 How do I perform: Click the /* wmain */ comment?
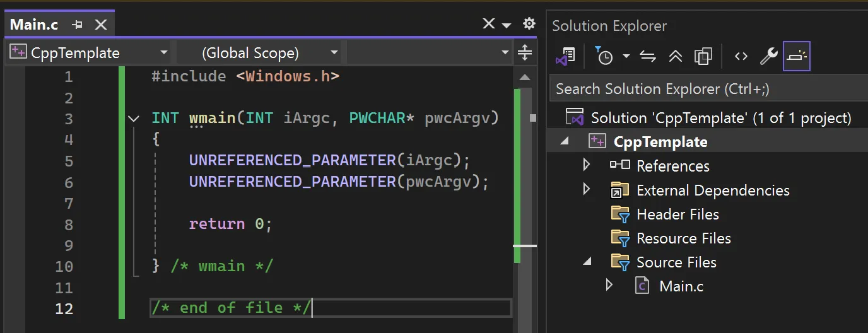pyautogui.click(x=222, y=266)
